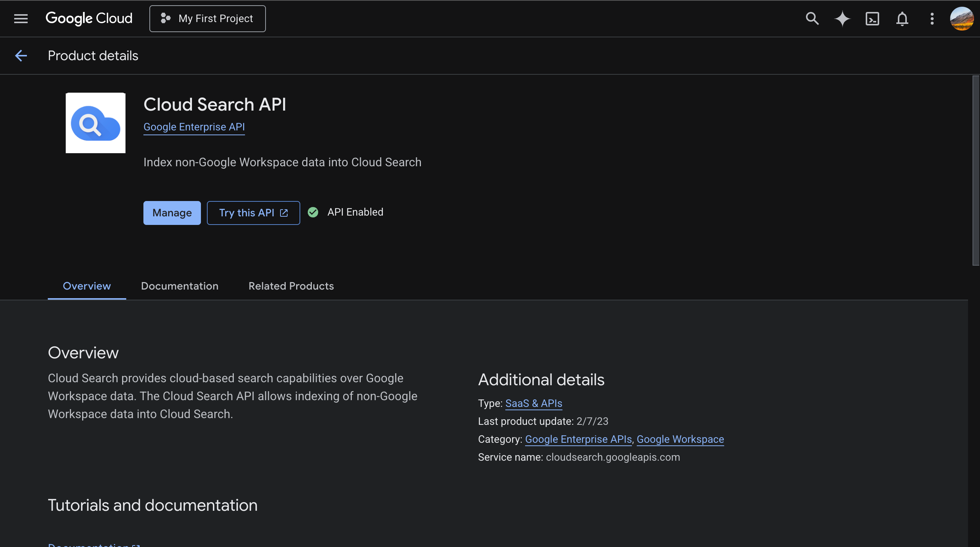Click the Cloud Search API title text
This screenshot has width=980, height=547.
[215, 104]
